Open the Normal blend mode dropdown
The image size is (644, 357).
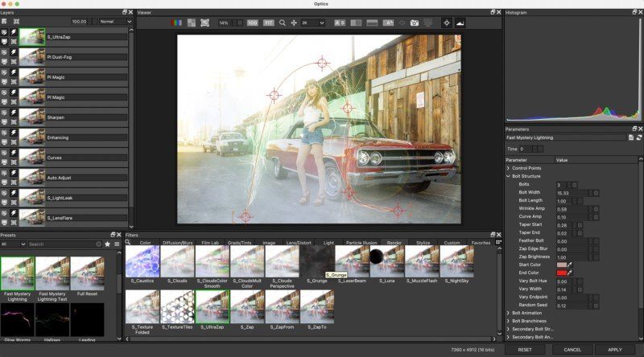point(114,22)
